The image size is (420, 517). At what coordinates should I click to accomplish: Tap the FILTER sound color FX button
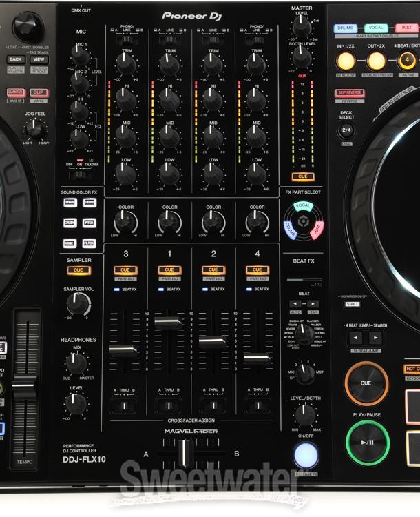90,243
